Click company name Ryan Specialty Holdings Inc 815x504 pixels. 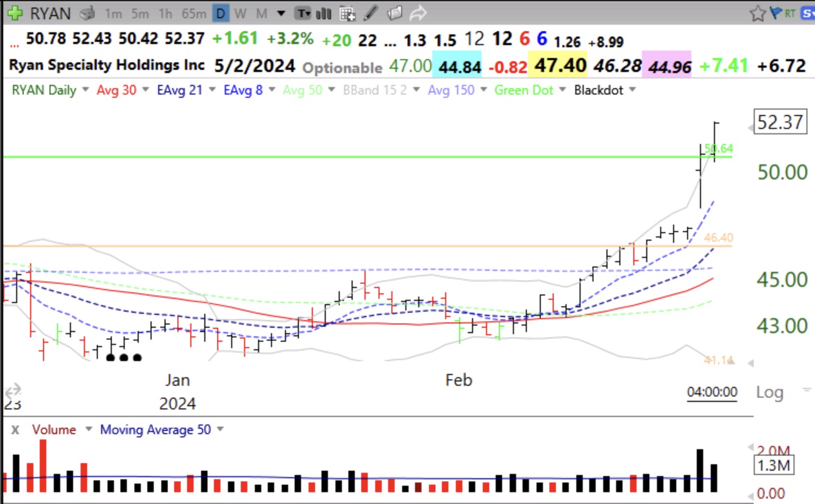click(107, 65)
